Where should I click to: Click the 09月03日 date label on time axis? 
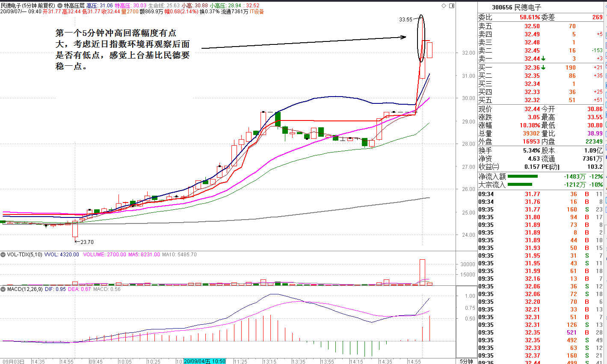(x=13, y=361)
